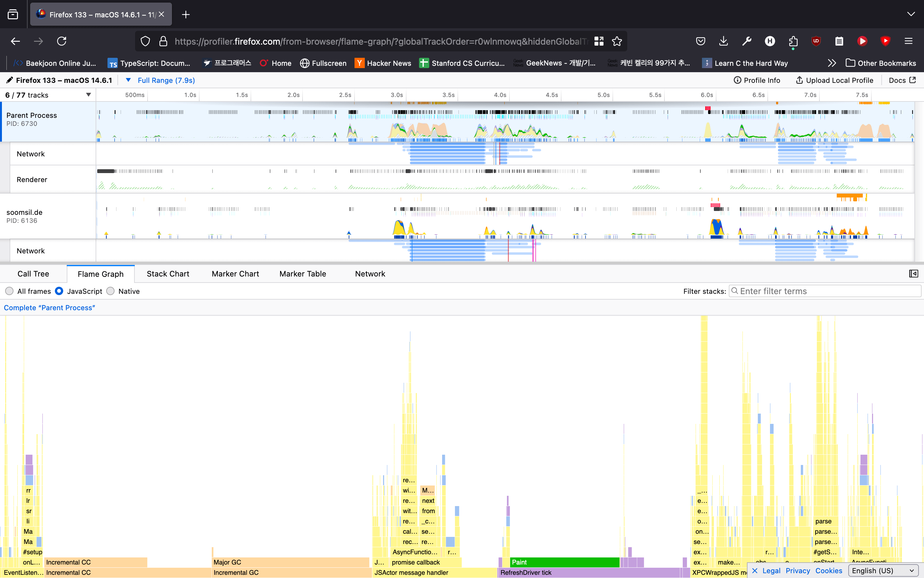This screenshot has height=578, width=924.
Task: Select JSActor message handler block
Action: [x=434, y=573]
